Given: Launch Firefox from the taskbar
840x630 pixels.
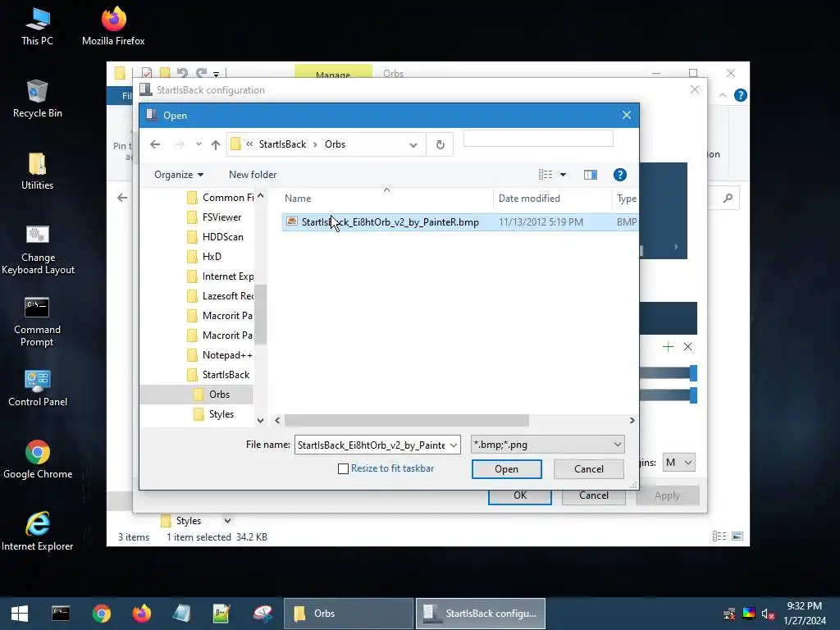Looking at the screenshot, I should 141,614.
